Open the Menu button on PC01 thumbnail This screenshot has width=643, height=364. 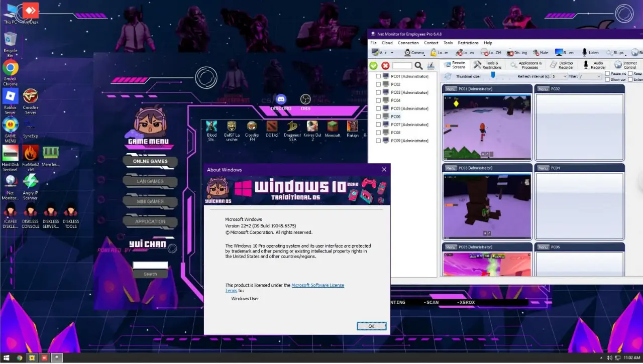pos(451,89)
